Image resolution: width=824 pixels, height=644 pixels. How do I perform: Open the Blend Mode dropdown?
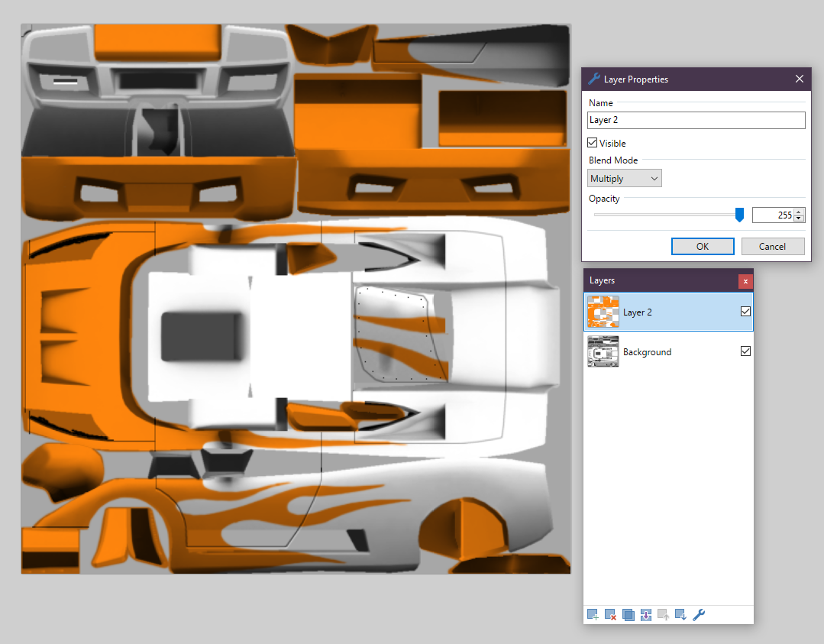pyautogui.click(x=624, y=177)
